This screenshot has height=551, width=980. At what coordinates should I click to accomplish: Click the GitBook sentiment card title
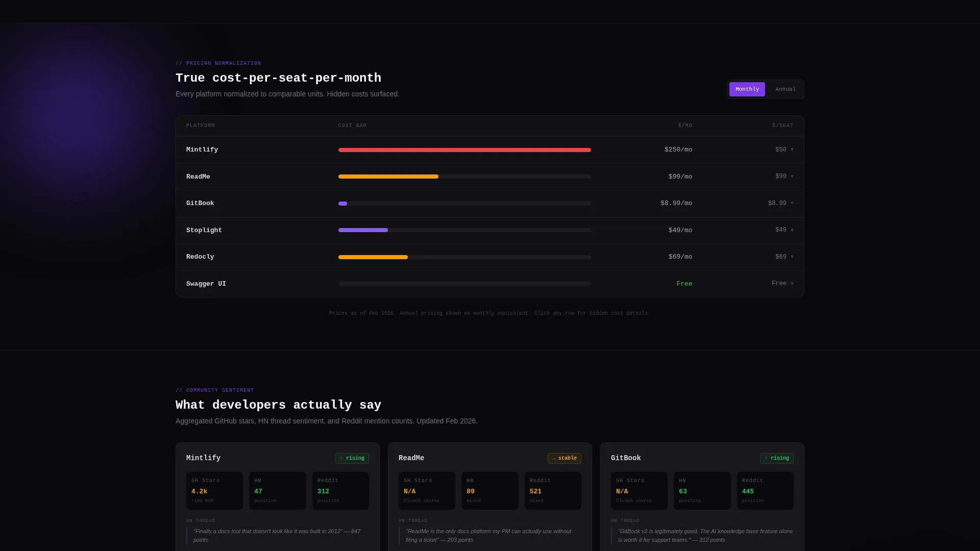tap(626, 458)
